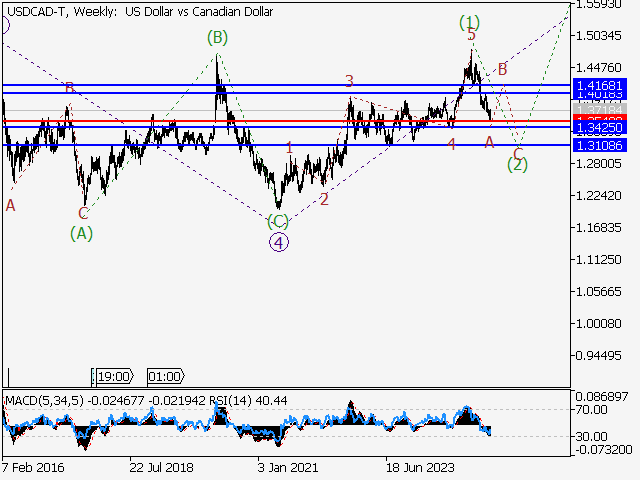Select the 22 Jul 2018 date label
This screenshot has width=640, height=480.
(161, 466)
